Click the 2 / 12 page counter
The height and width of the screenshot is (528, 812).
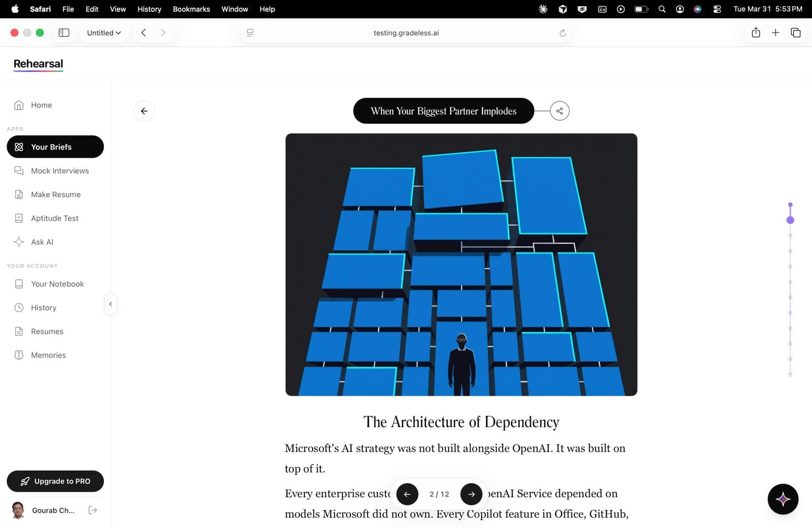pos(439,494)
